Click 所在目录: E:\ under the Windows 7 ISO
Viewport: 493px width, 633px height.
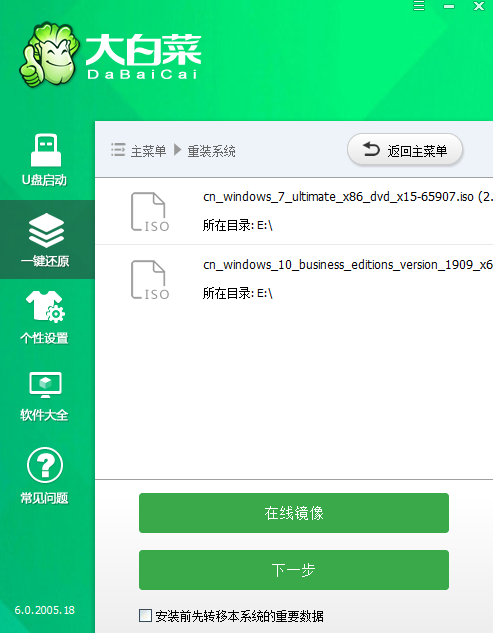[237, 225]
